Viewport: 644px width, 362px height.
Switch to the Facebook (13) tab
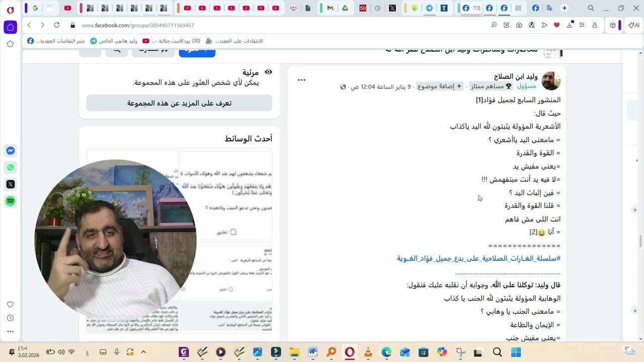471,8
